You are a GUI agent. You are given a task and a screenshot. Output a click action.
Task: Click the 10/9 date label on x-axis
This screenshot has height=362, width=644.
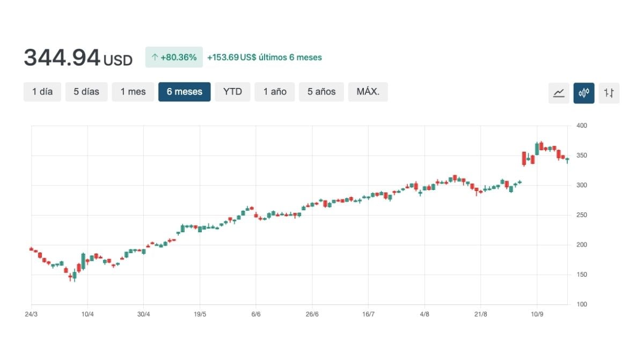coord(537,314)
